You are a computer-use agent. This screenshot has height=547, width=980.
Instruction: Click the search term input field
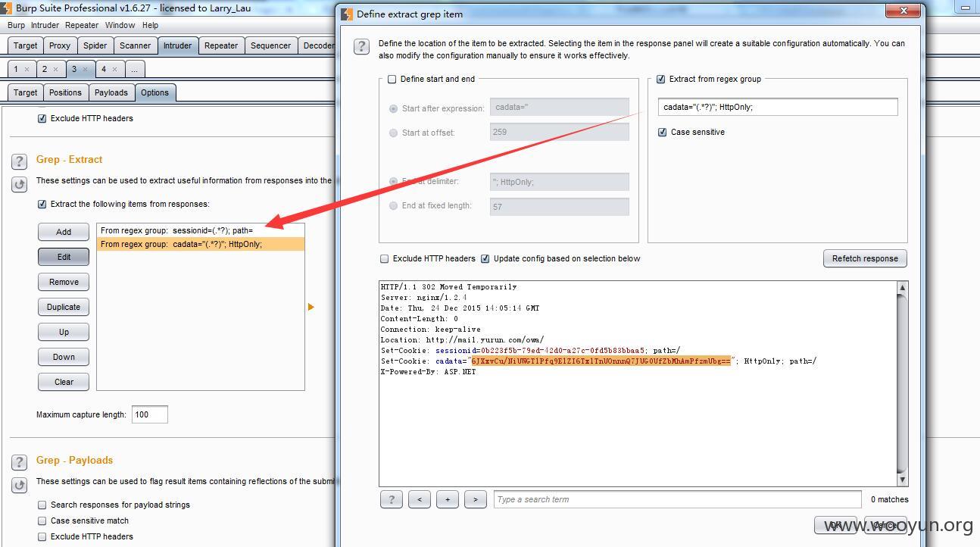pyautogui.click(x=678, y=499)
